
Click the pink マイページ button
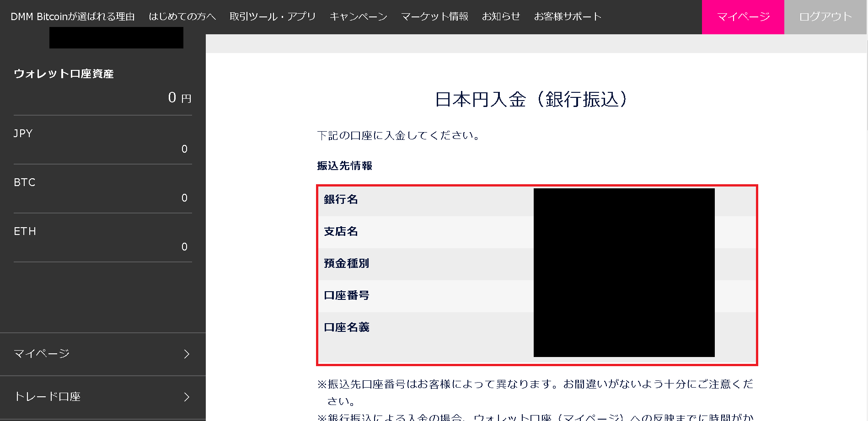tap(743, 17)
